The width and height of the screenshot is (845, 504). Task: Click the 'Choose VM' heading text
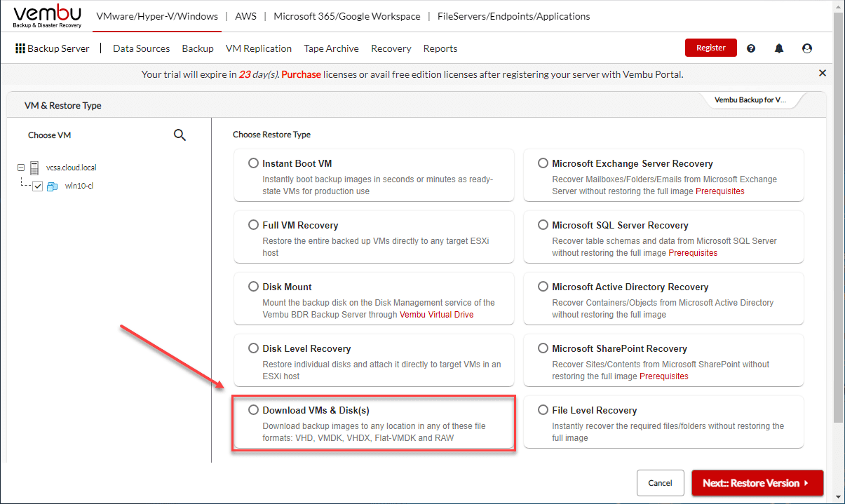click(x=50, y=135)
